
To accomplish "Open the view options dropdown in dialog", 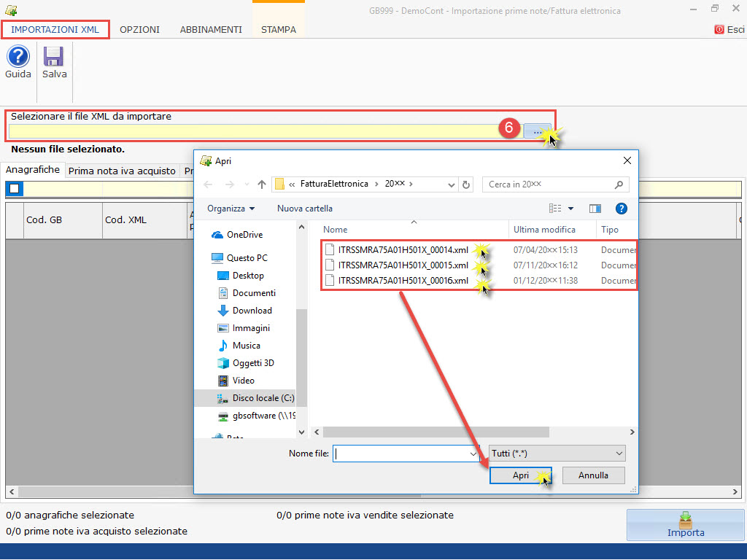I will (571, 209).
